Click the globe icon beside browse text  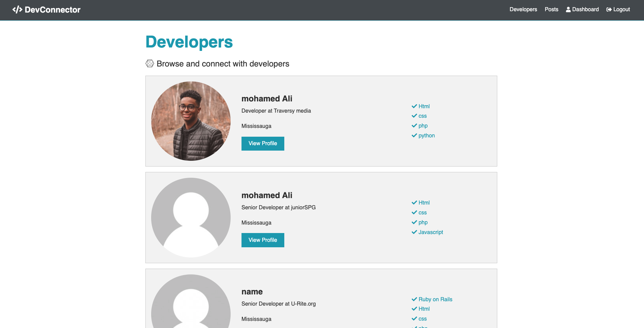pos(149,63)
